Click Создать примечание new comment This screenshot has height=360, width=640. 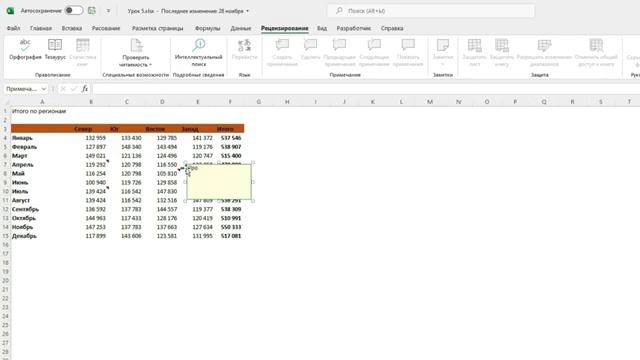[282, 53]
